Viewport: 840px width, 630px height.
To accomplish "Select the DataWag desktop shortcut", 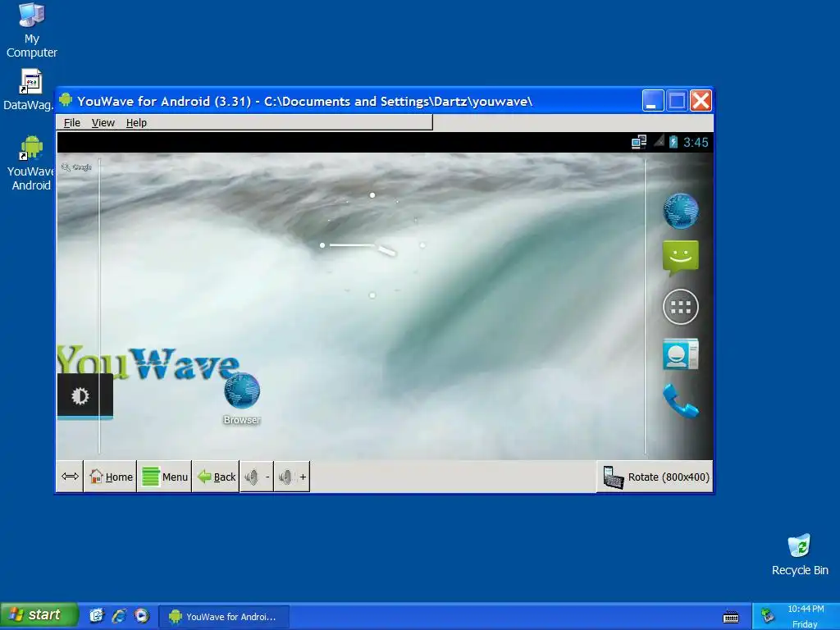I will tap(29, 89).
